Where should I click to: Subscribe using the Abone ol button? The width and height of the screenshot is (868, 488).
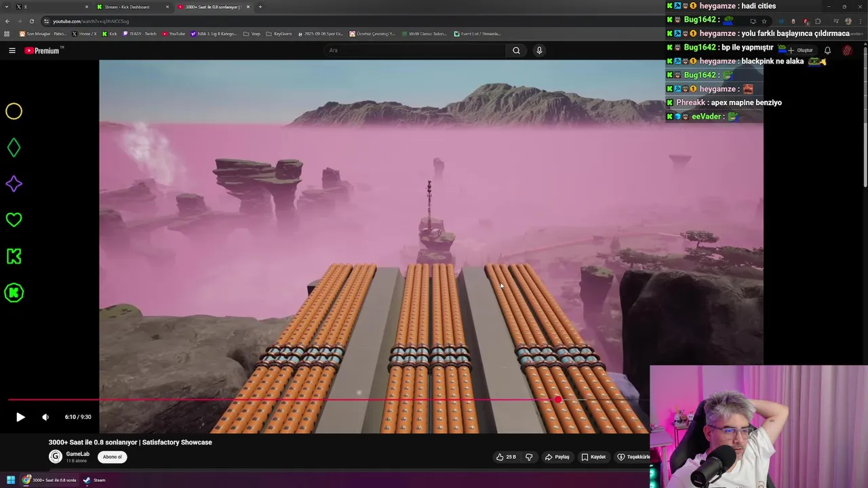tap(113, 457)
